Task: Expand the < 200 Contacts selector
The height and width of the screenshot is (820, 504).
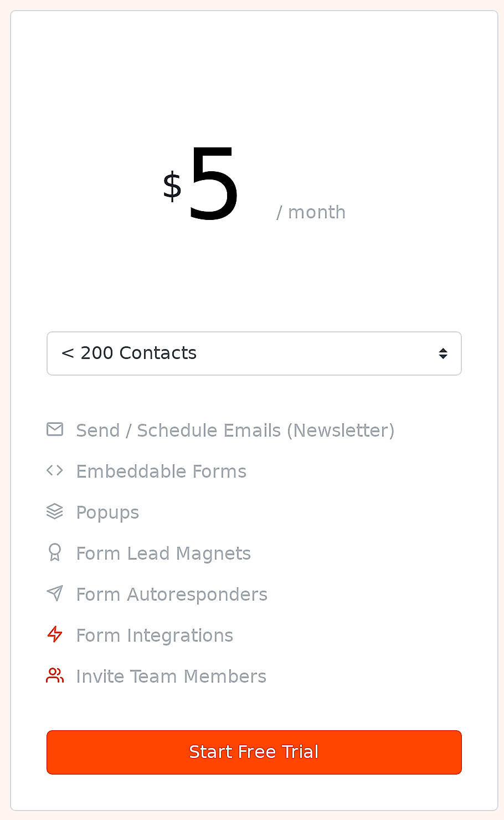Action: 254,353
